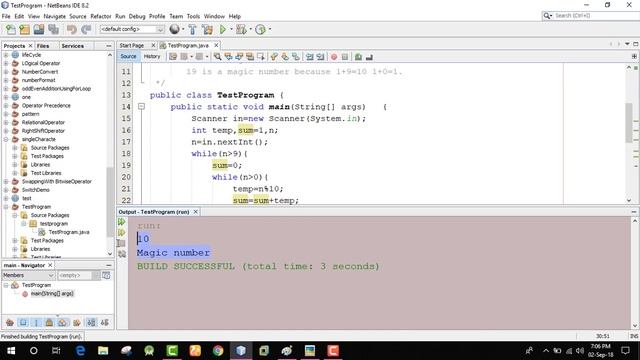The width and height of the screenshot is (640, 360).
Task: Click the Projects panel scrollbar thumb
Action: (110, 202)
